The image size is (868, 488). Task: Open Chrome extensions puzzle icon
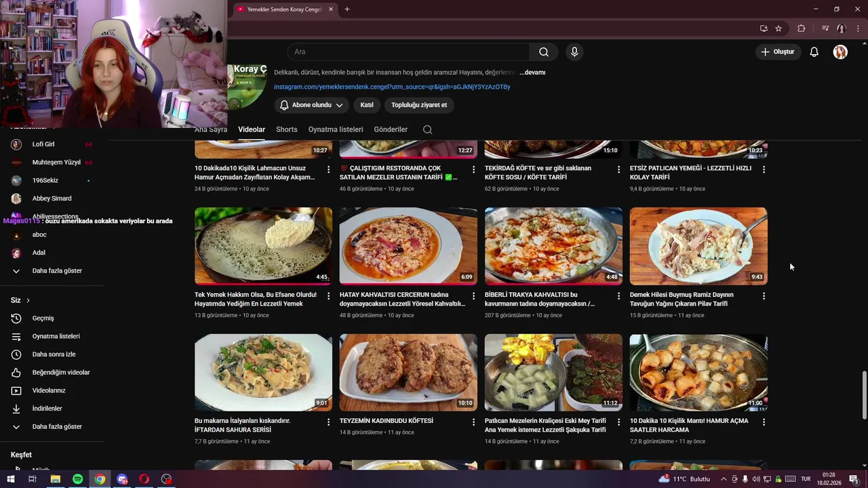801,28
